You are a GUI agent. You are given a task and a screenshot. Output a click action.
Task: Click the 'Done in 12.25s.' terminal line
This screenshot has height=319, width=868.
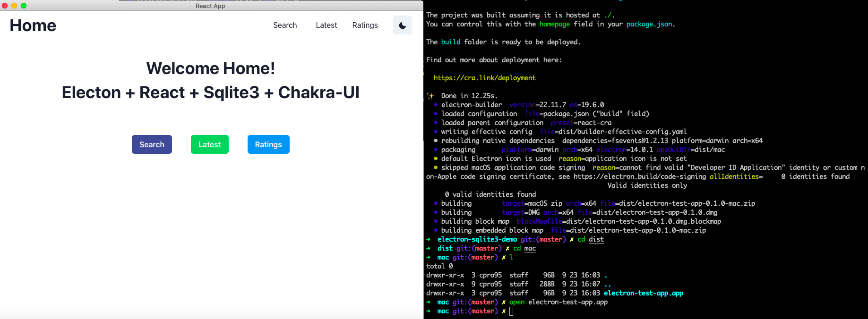click(469, 96)
